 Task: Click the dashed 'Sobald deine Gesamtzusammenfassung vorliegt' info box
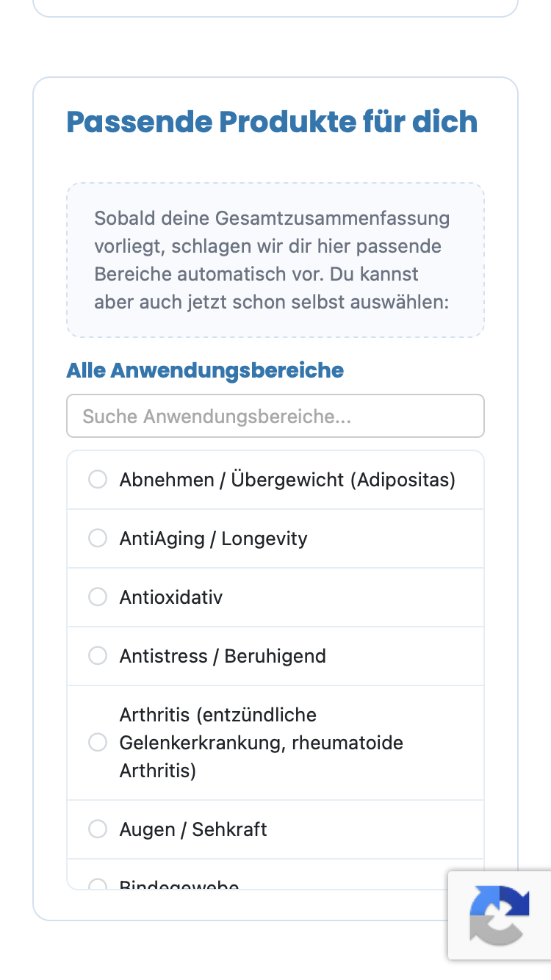pos(275,260)
